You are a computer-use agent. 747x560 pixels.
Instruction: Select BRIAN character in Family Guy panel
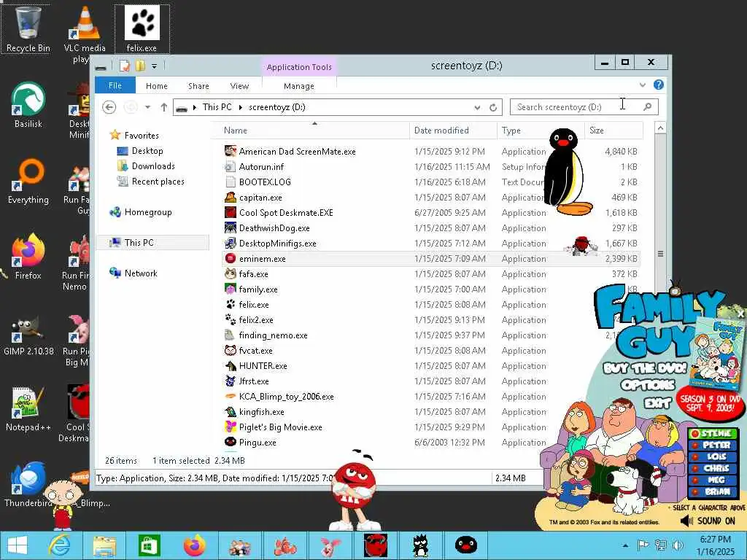coord(713,491)
